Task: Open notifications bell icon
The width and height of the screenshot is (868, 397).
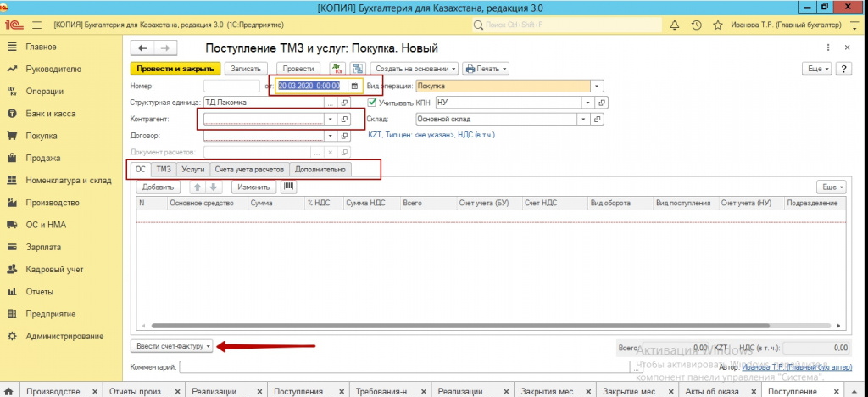Action: coord(674,25)
